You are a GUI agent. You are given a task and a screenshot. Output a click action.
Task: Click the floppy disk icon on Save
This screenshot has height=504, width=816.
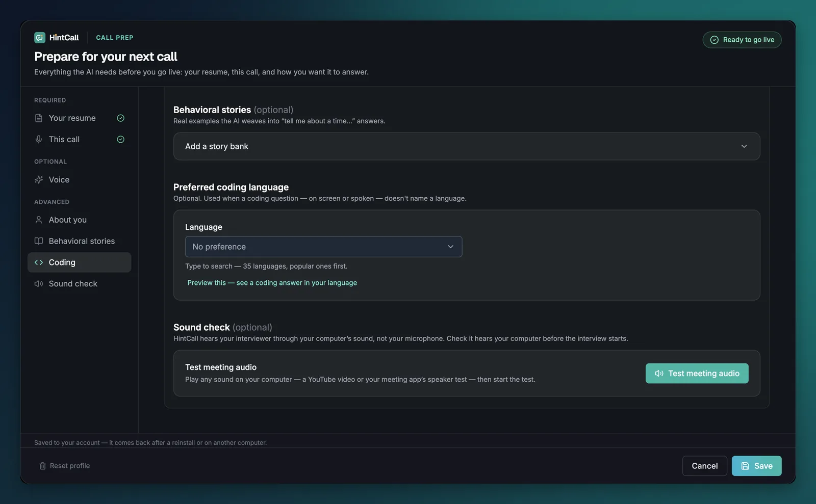[x=745, y=466]
